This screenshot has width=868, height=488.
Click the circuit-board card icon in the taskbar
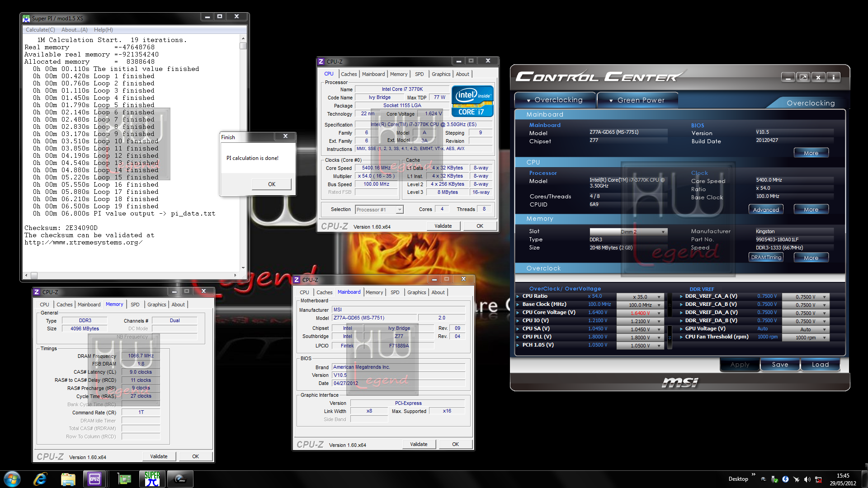[124, 479]
